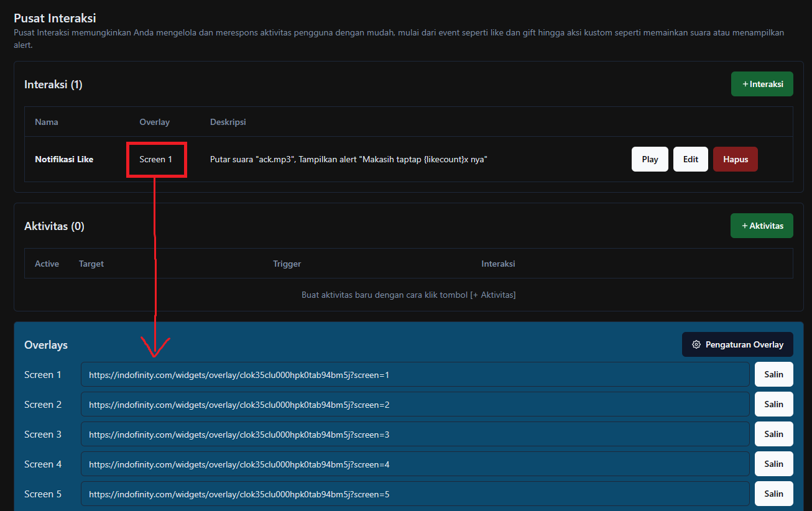Click the Screen 1 cell in Interaksi table
This screenshot has height=511, width=812.
[x=156, y=159]
